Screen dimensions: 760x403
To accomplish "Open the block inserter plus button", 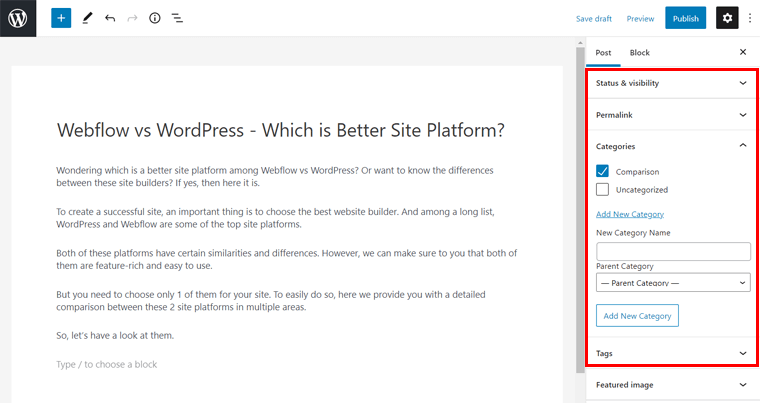I will click(61, 18).
